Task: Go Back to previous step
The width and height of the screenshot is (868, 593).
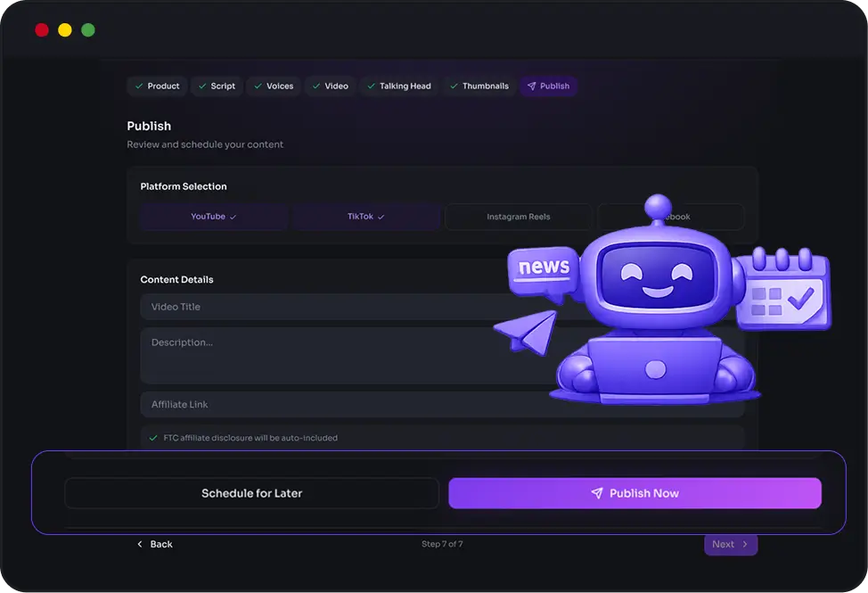Action: (155, 544)
